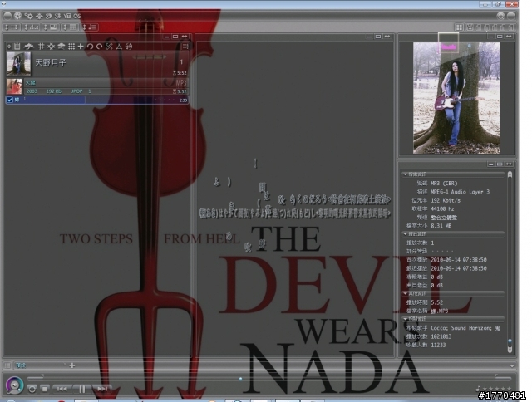Click the winged bird icon in playlist toolbar
Viewport: 532px width, 402px height.
[29, 47]
